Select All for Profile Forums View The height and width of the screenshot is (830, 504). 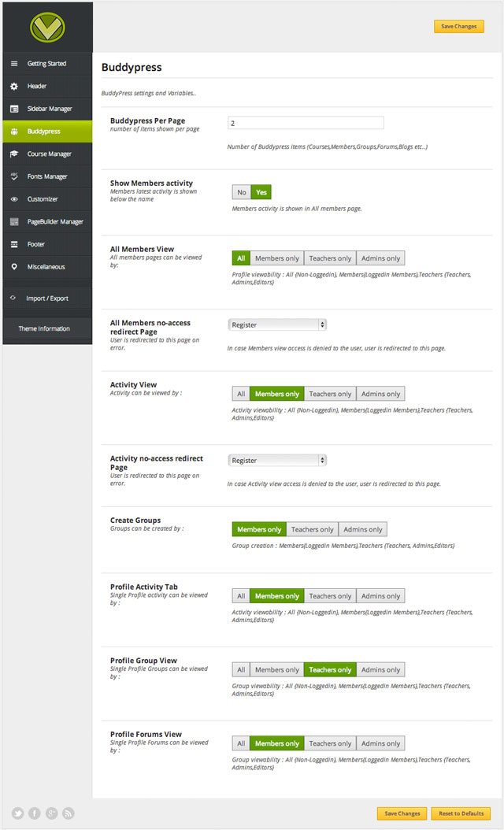241,743
